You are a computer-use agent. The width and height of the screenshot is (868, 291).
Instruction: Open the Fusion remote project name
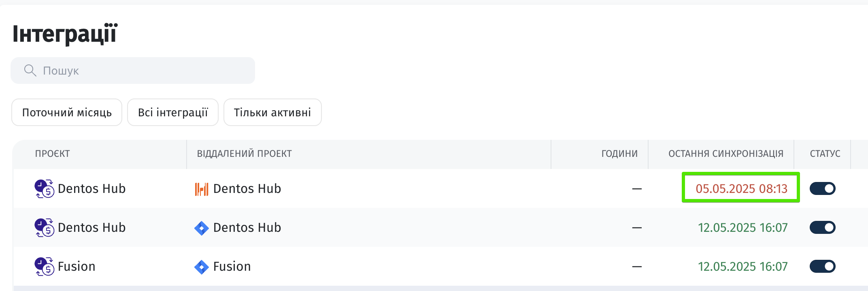click(x=232, y=266)
